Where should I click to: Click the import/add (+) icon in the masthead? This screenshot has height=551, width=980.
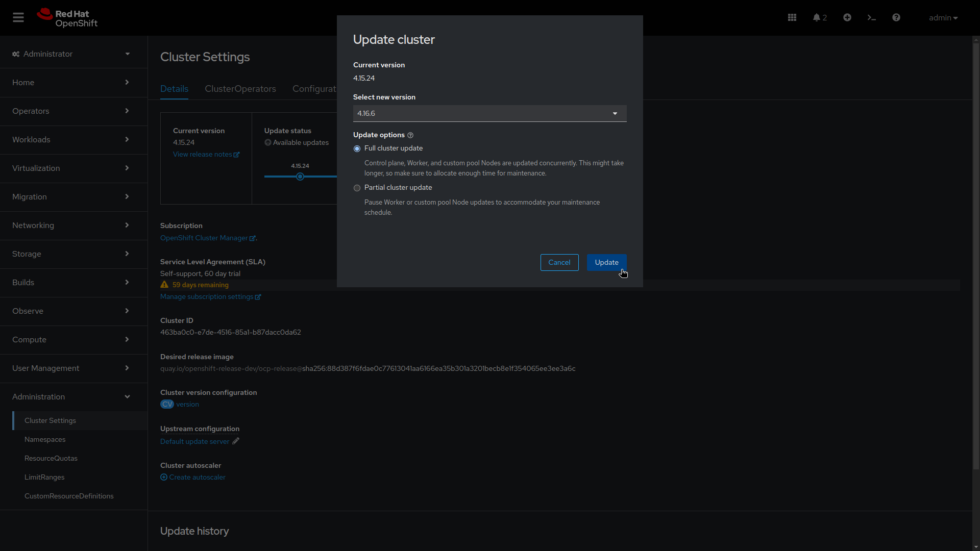(847, 17)
